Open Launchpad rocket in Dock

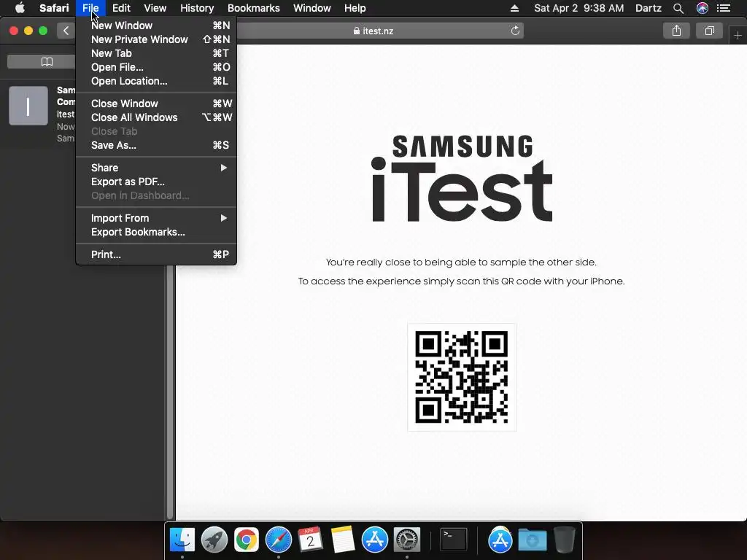(214, 540)
